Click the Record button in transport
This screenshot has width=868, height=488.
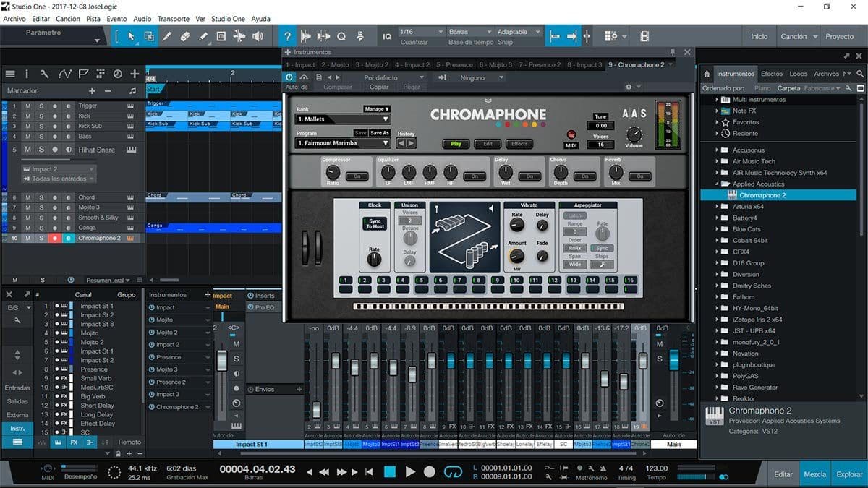point(430,472)
